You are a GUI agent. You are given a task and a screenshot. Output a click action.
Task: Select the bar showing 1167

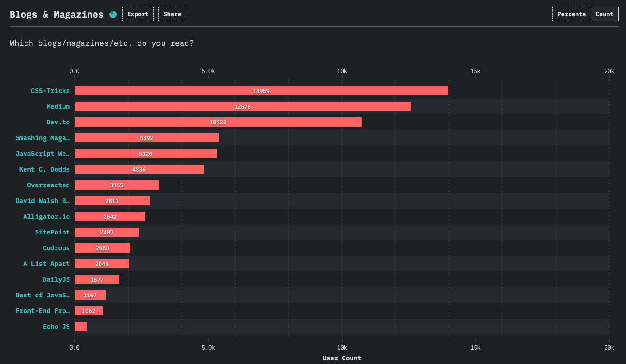click(90, 295)
